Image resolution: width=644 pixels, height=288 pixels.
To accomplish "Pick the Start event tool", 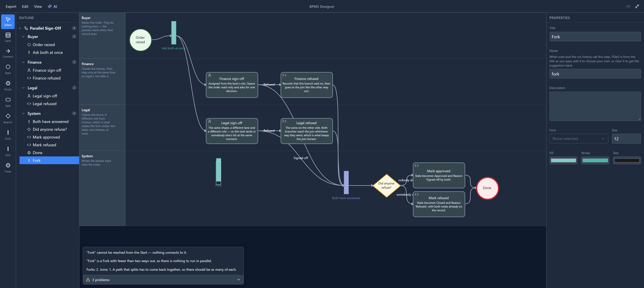I will pyautogui.click(x=8, y=69).
